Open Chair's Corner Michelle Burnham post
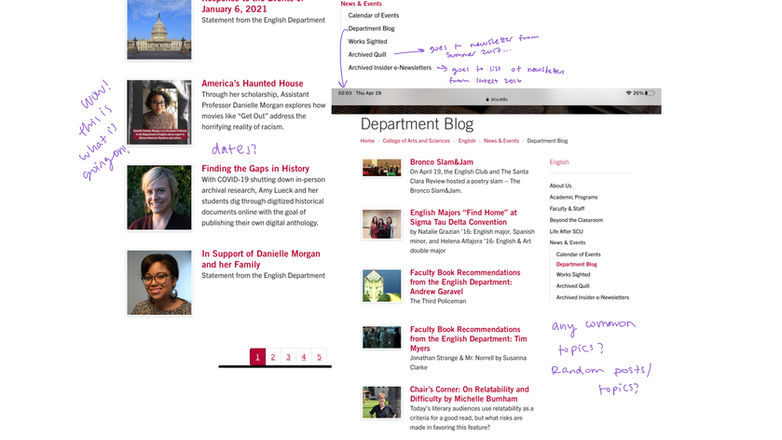The width and height of the screenshot is (782, 440). [469, 394]
